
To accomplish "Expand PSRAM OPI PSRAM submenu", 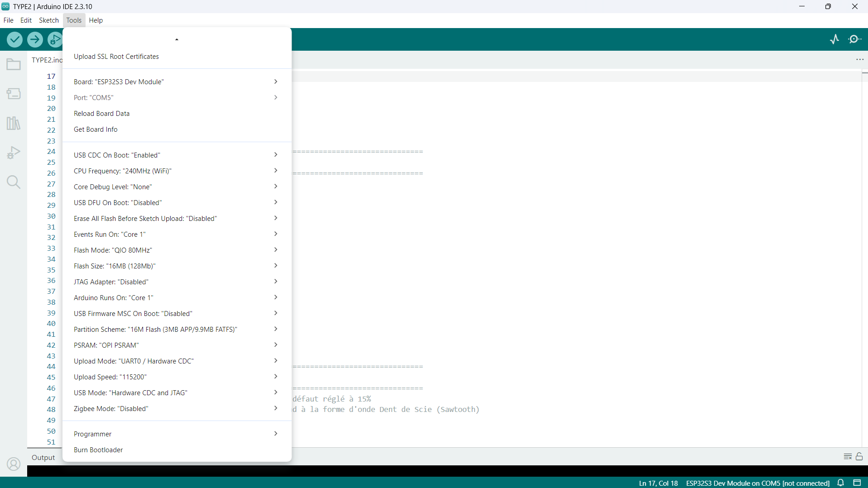I will tap(177, 345).
